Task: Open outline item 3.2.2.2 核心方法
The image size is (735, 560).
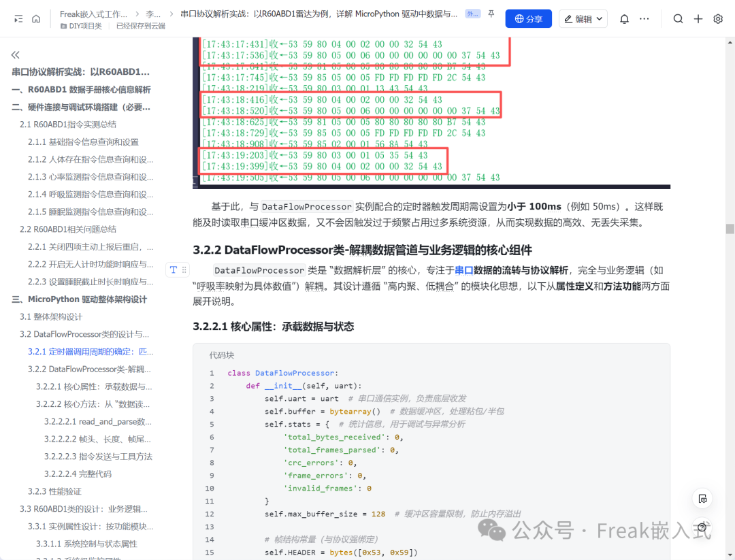Action: 93,404
